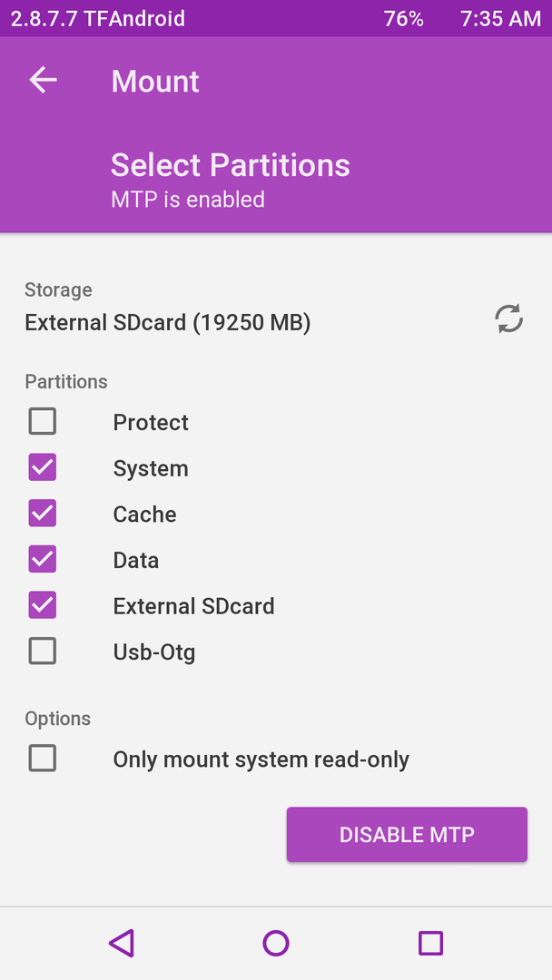Viewport: 552px width, 980px height.
Task: Tap the Only mount system read-only label
Action: (261, 759)
